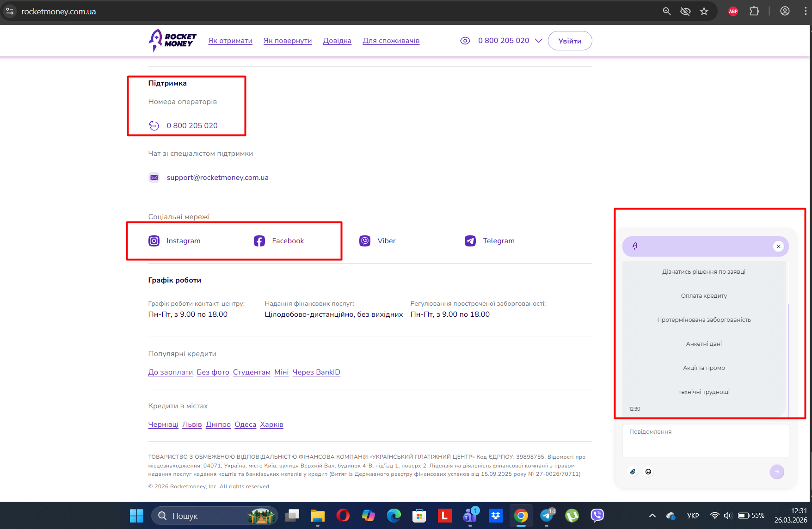This screenshot has width=812, height=529.
Task: Click the send message arrow button
Action: (777, 472)
